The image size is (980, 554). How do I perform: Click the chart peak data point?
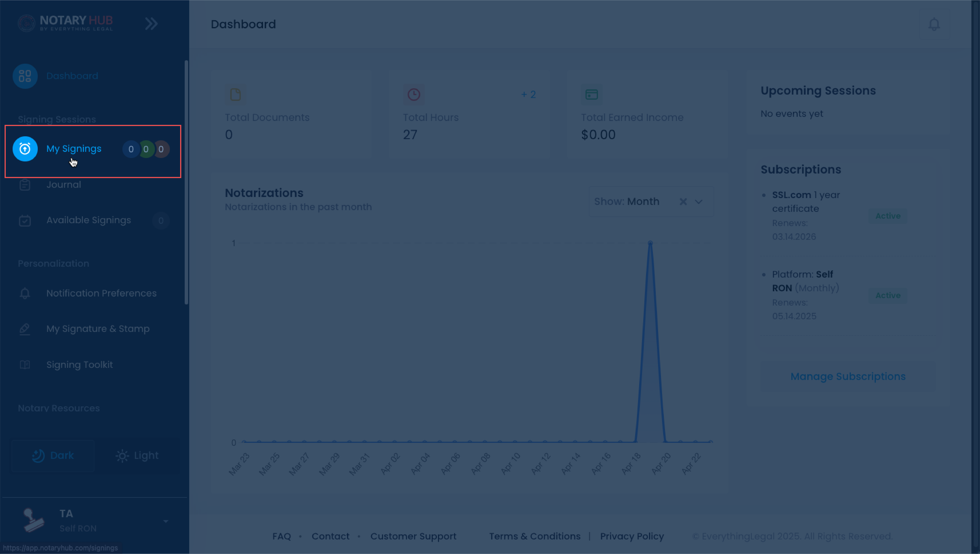(x=650, y=243)
